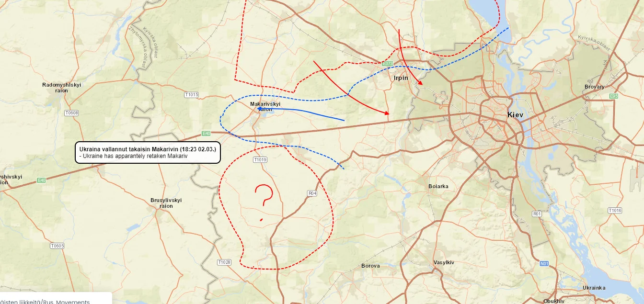Click the T1028 road marker
The width and height of the screenshot is (644, 304).
point(224,262)
